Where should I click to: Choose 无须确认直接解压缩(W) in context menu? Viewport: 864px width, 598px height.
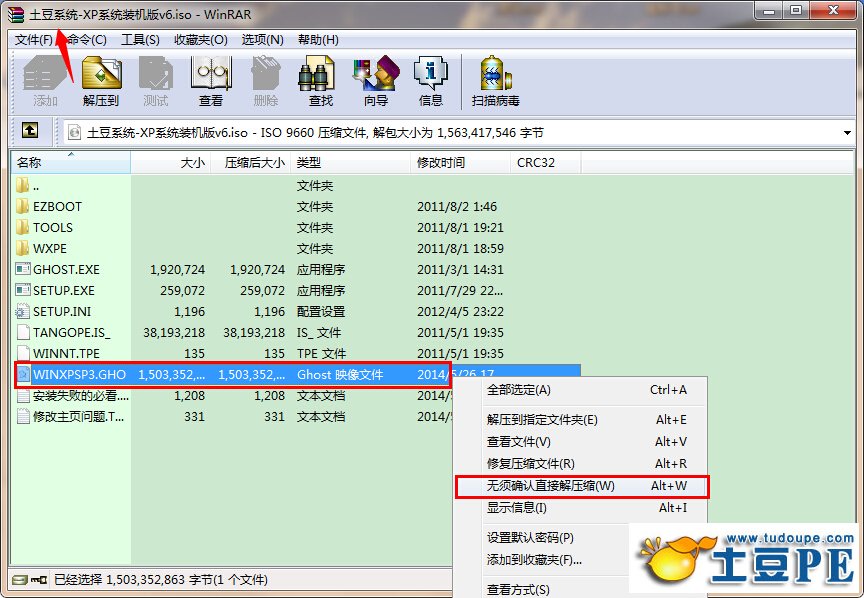coord(580,486)
